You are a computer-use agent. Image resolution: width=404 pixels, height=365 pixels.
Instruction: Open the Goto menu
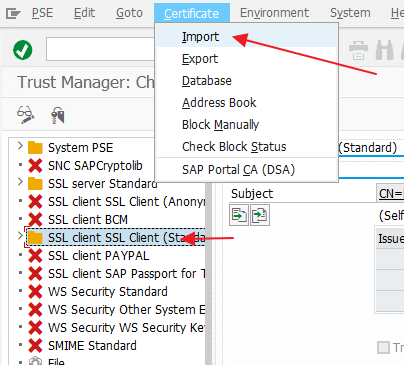[x=129, y=13]
